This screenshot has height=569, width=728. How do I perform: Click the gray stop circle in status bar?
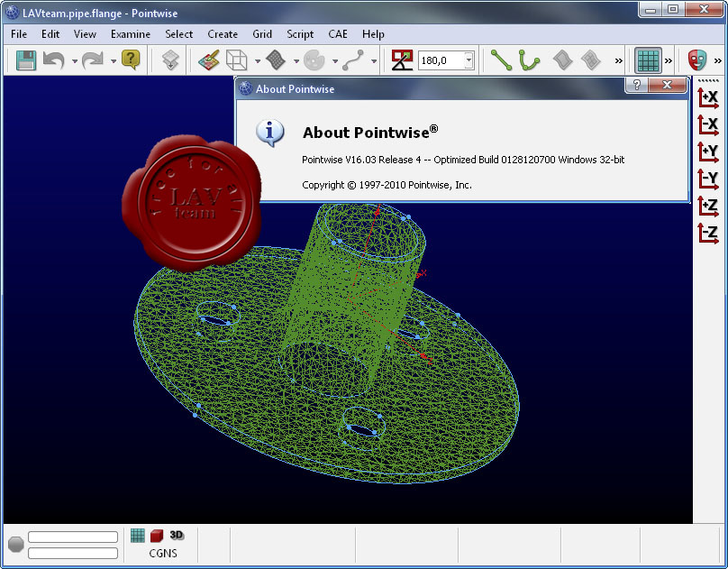tap(16, 545)
